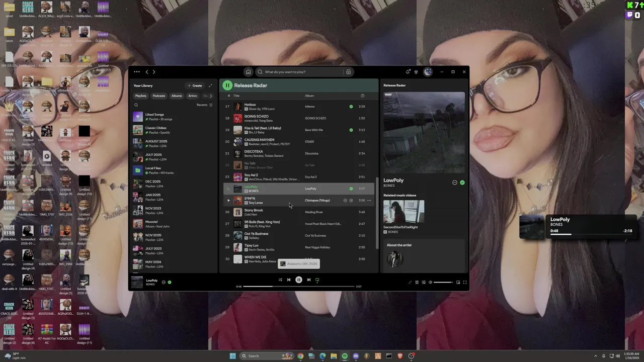The image size is (644, 362).
Task: Open the AUGUST 2025 playlist
Action: (x=174, y=143)
